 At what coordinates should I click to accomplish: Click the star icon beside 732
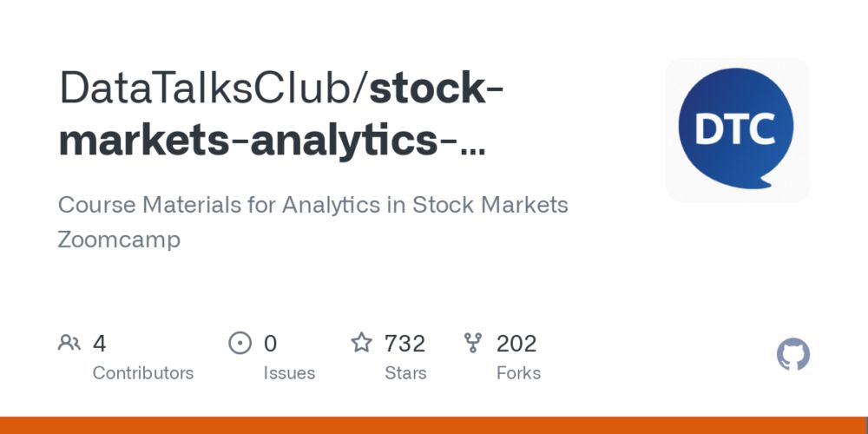(362, 343)
